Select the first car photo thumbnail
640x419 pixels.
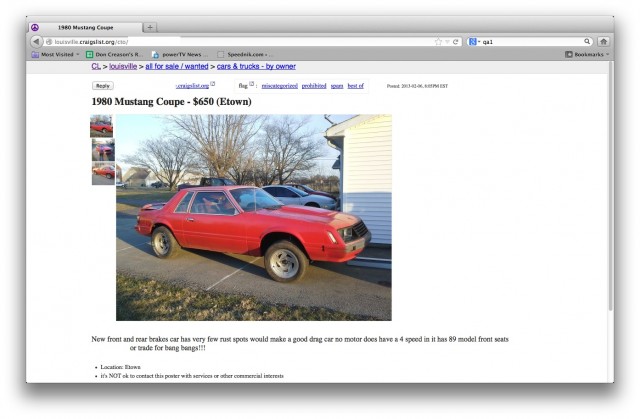pyautogui.click(x=102, y=126)
